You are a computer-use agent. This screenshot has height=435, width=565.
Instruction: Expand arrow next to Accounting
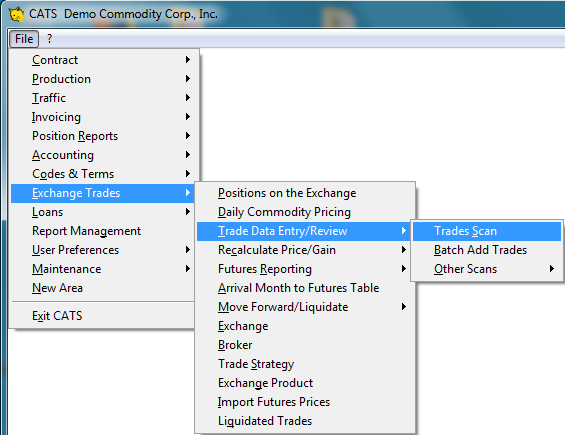188,155
